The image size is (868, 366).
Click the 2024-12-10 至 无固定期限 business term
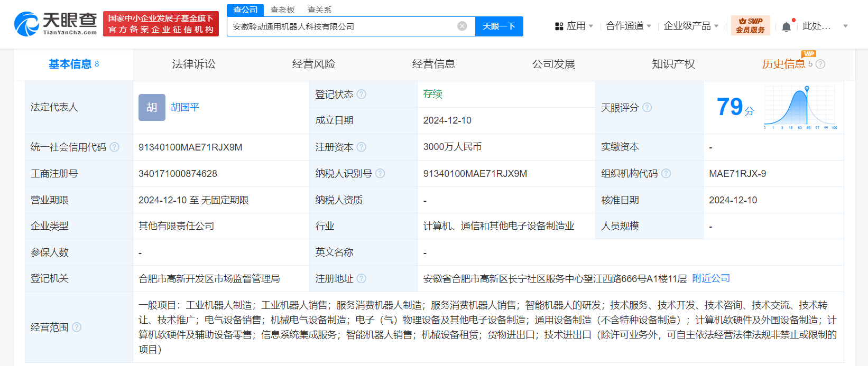[x=193, y=200]
